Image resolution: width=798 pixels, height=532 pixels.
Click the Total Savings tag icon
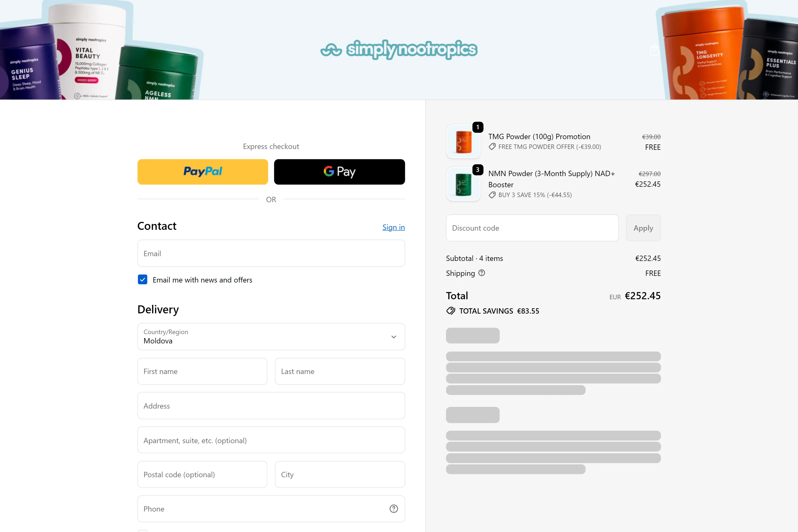pos(451,311)
